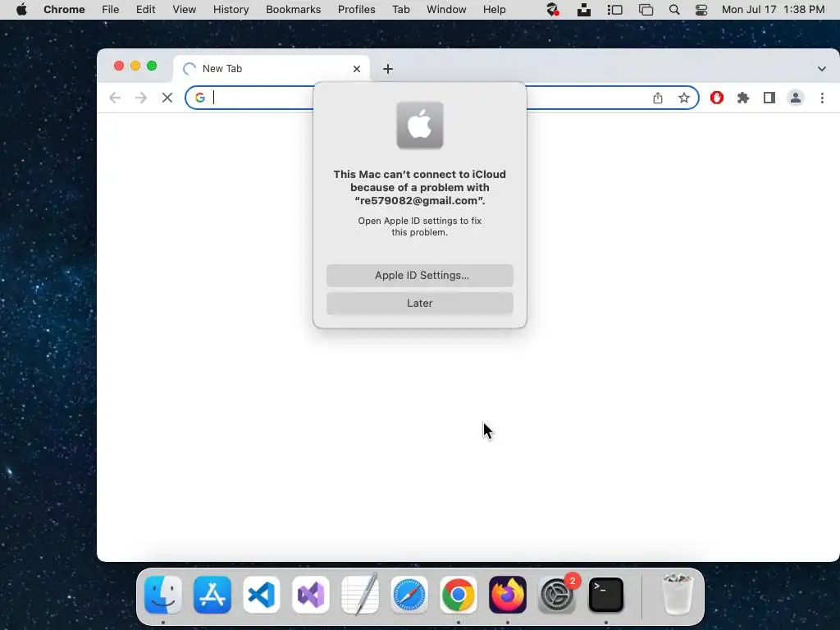
Task: Open the Bookmarks menu
Action: pos(293,10)
